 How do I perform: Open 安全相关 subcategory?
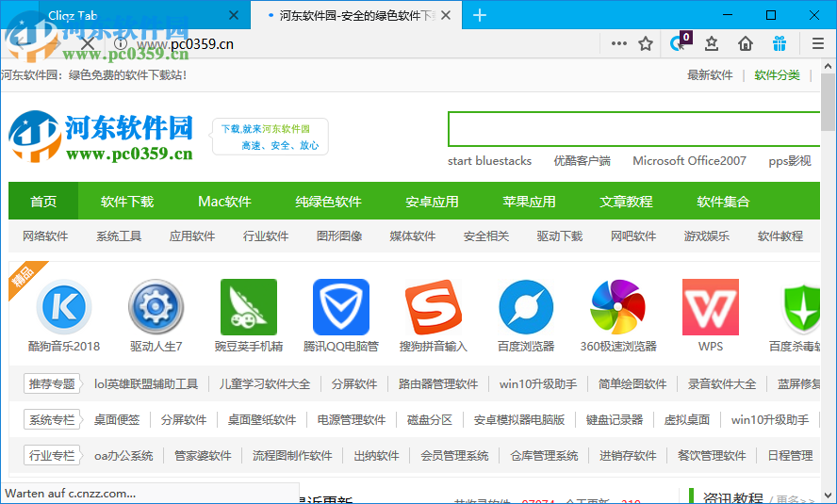tap(485, 236)
